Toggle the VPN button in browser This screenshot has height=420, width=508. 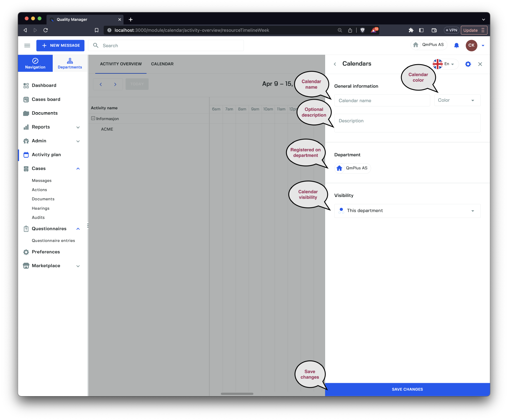[451, 30]
